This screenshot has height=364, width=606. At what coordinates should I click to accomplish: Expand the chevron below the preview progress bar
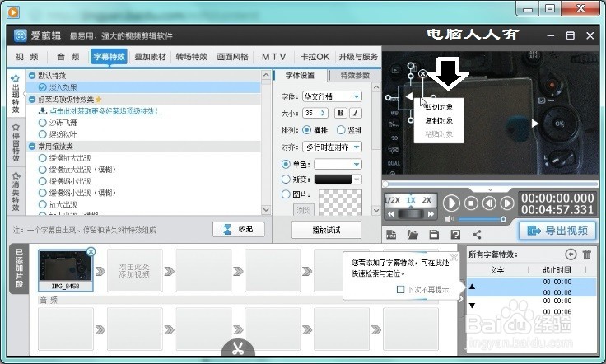(490, 189)
